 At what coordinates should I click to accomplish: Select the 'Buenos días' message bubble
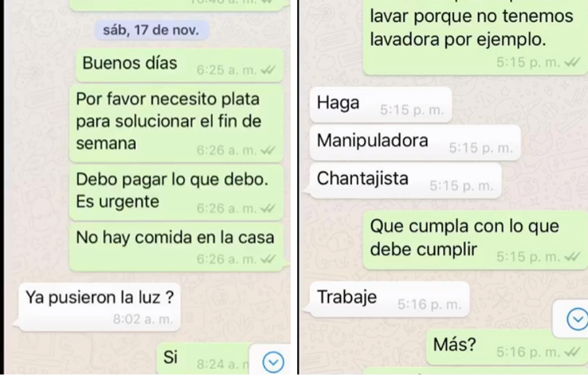180,65
